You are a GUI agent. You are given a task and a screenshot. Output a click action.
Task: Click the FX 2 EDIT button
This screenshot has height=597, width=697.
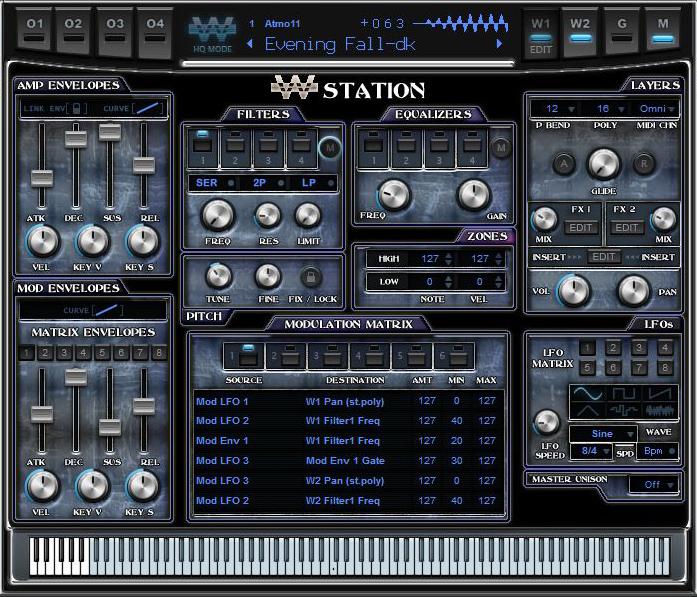626,228
